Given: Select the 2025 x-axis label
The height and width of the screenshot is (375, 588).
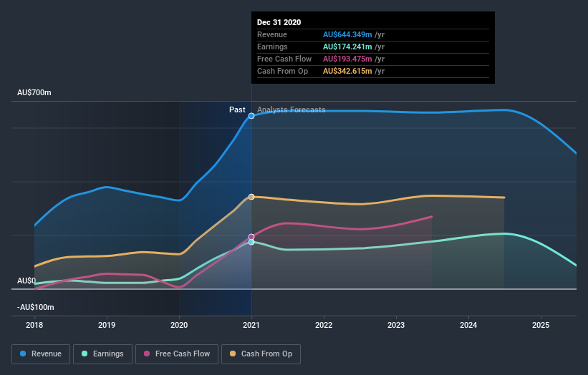Looking at the screenshot, I should click(x=541, y=325).
